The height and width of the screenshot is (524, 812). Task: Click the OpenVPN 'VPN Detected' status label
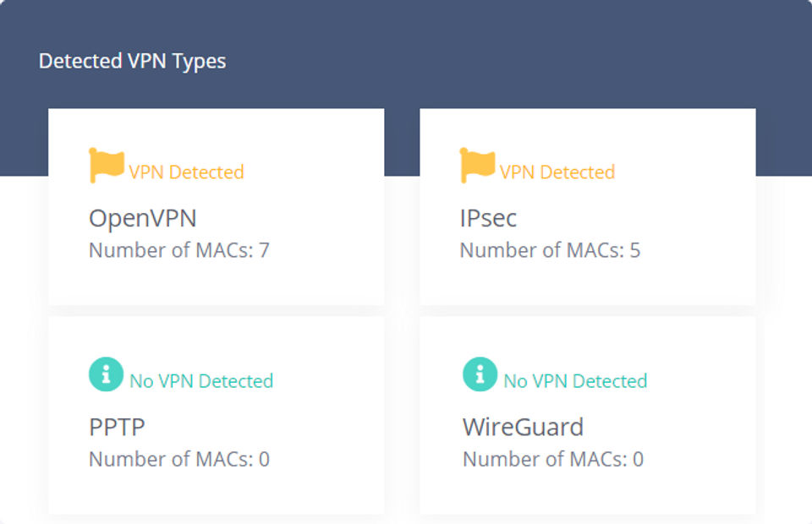(x=186, y=172)
